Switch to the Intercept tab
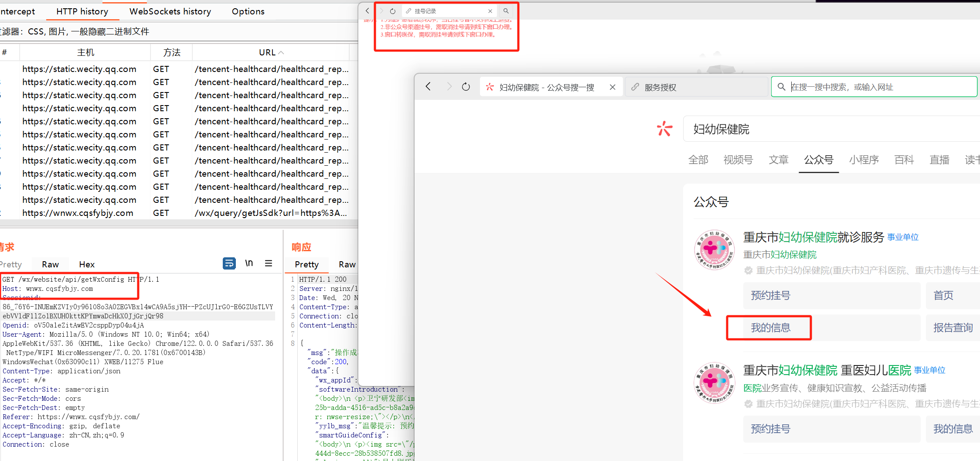Image resolution: width=980 pixels, height=461 pixels. pos(17,11)
